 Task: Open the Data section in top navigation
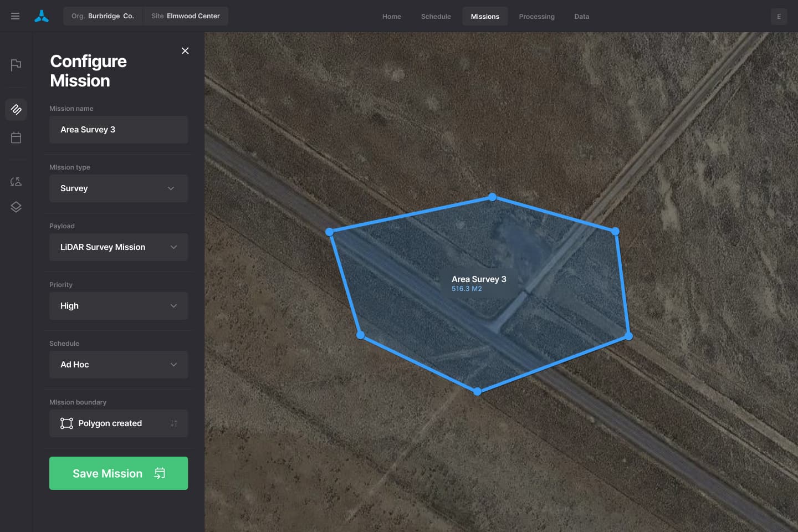click(581, 16)
